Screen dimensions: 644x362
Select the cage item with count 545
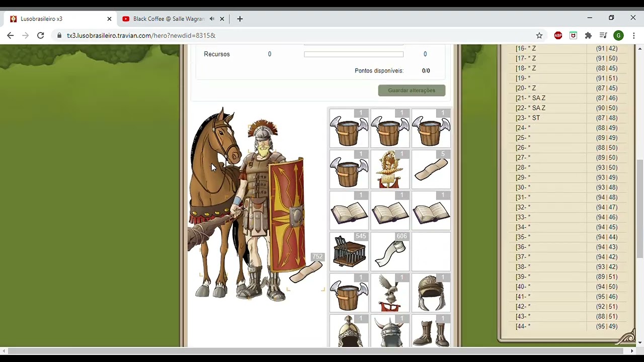click(349, 252)
